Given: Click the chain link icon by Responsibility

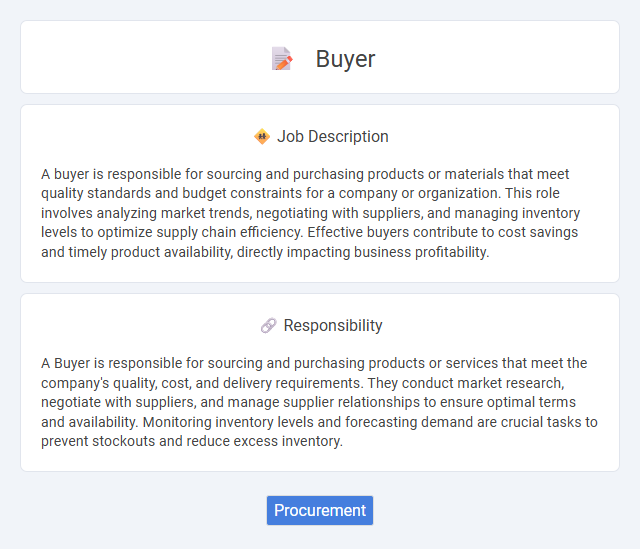Looking at the screenshot, I should pos(268,326).
